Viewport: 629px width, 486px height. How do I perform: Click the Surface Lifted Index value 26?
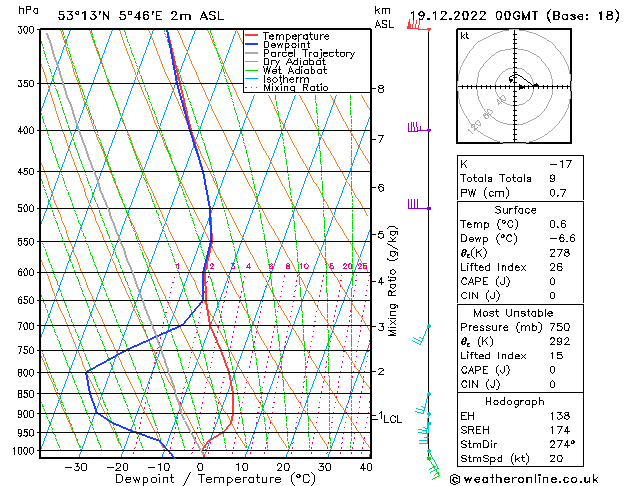click(x=556, y=267)
